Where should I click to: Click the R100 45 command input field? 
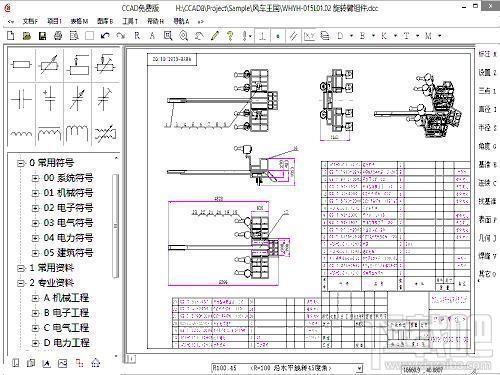tap(284, 368)
